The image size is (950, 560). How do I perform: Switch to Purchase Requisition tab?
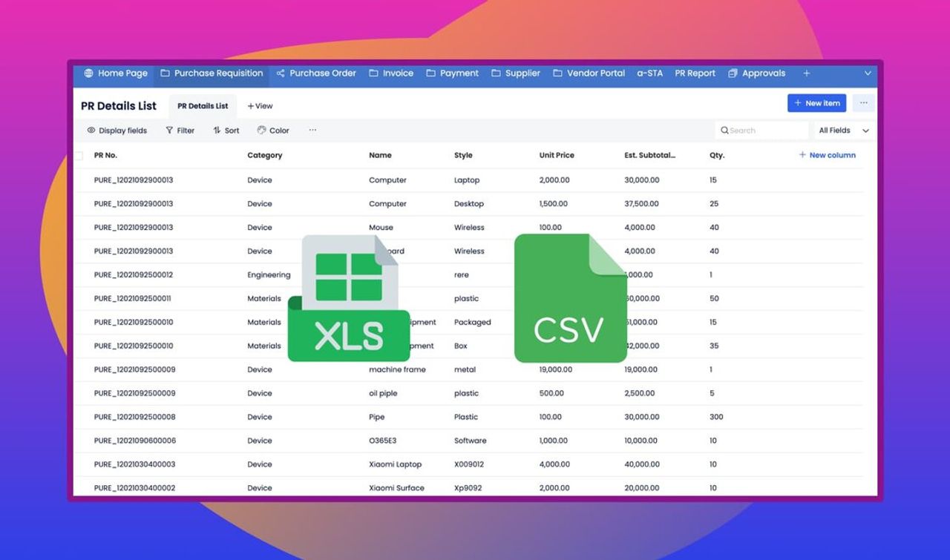click(x=212, y=73)
